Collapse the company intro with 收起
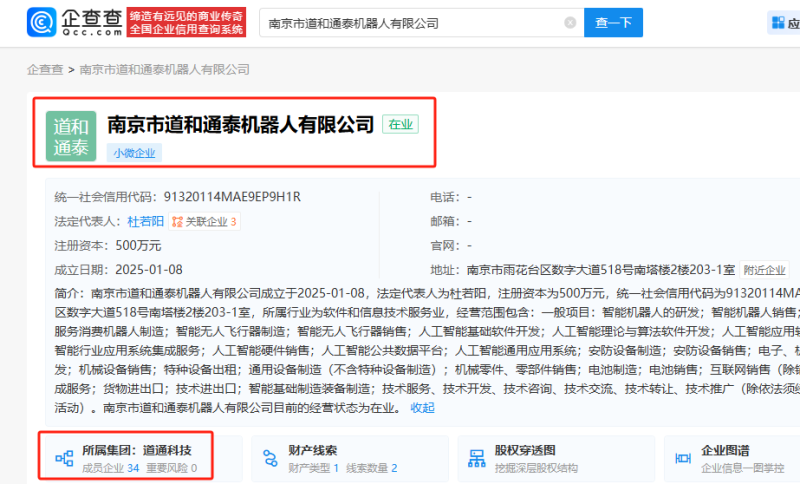Screen dimensions: 800x484 pos(422,408)
